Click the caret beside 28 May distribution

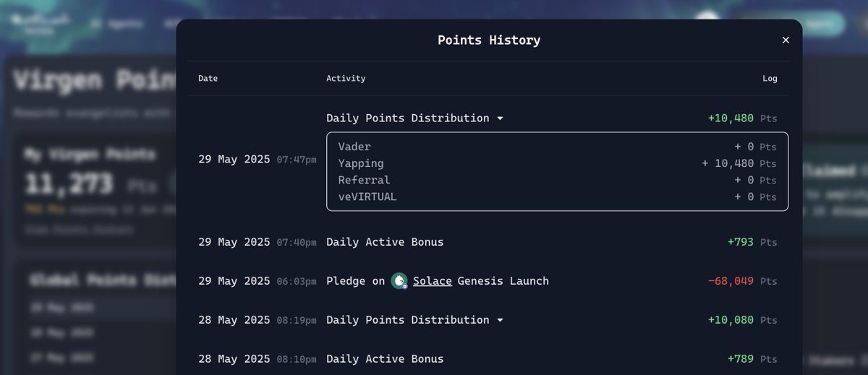point(500,320)
